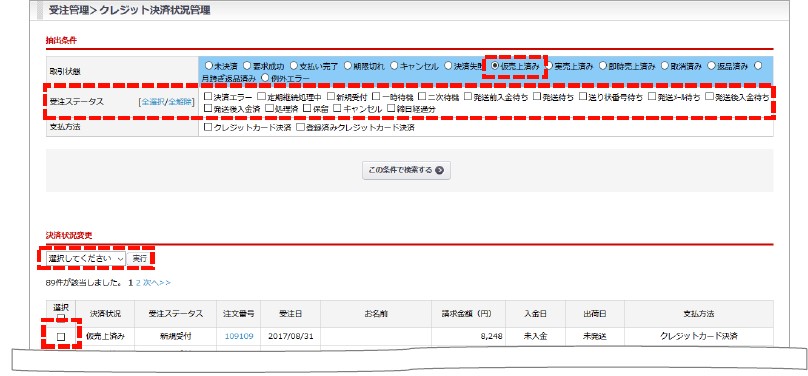Select the 即時売上済み radio button
The width and height of the screenshot is (808, 376).
tap(603, 66)
